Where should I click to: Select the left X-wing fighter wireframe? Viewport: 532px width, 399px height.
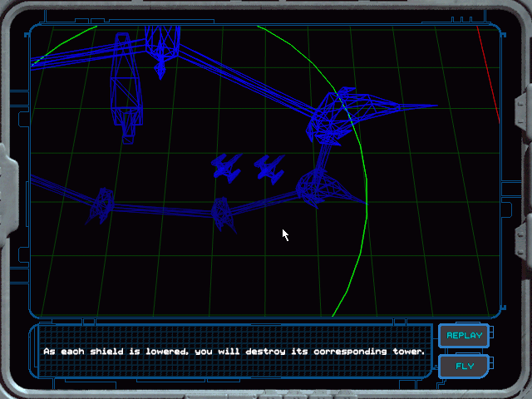(x=227, y=168)
